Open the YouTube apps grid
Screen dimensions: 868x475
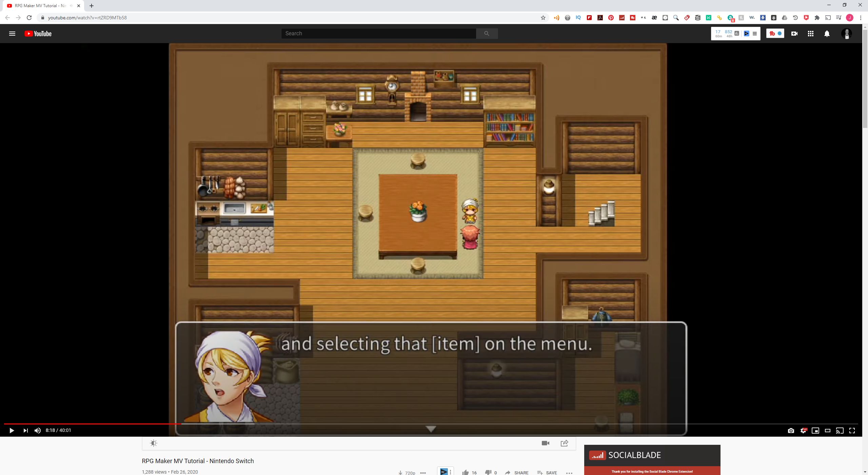[811, 34]
